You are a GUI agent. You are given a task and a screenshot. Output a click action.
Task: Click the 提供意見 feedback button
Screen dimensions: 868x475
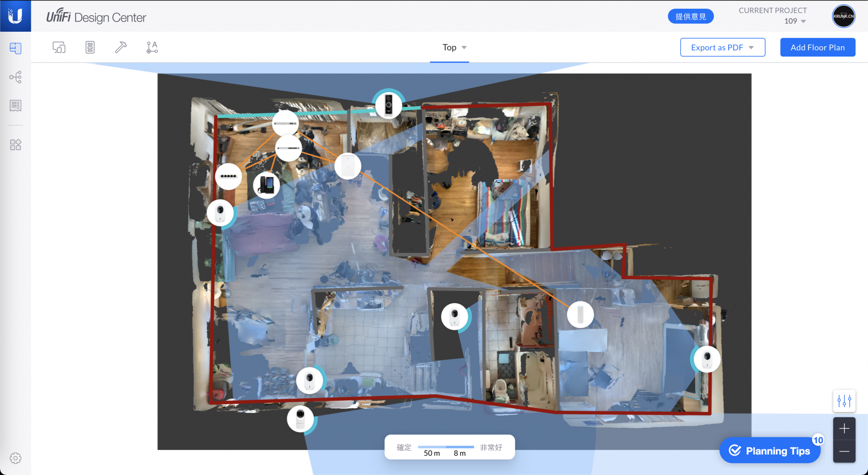click(x=690, y=16)
